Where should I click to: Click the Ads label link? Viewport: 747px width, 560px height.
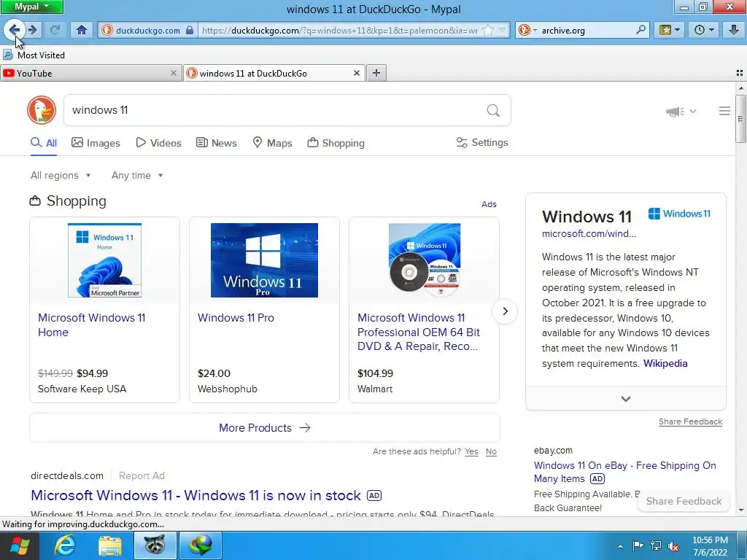pos(489,204)
